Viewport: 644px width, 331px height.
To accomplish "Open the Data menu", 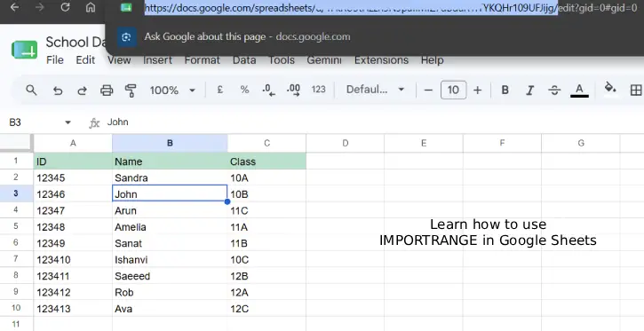I will pyautogui.click(x=244, y=60).
